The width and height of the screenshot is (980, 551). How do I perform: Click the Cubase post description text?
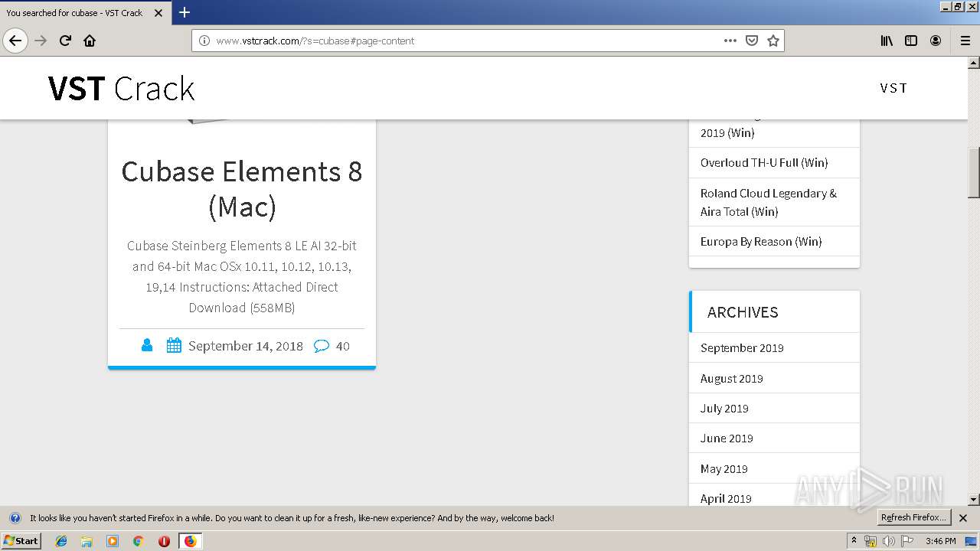point(242,276)
